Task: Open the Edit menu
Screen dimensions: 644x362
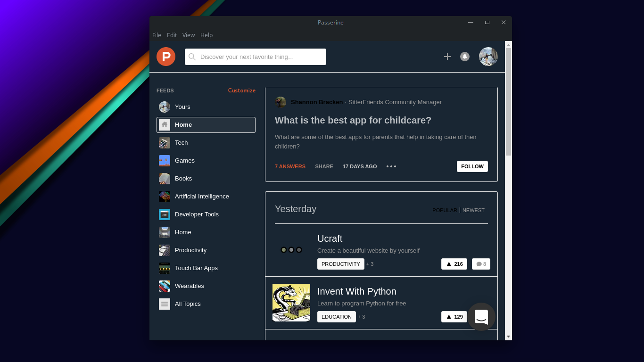Action: (172, 35)
